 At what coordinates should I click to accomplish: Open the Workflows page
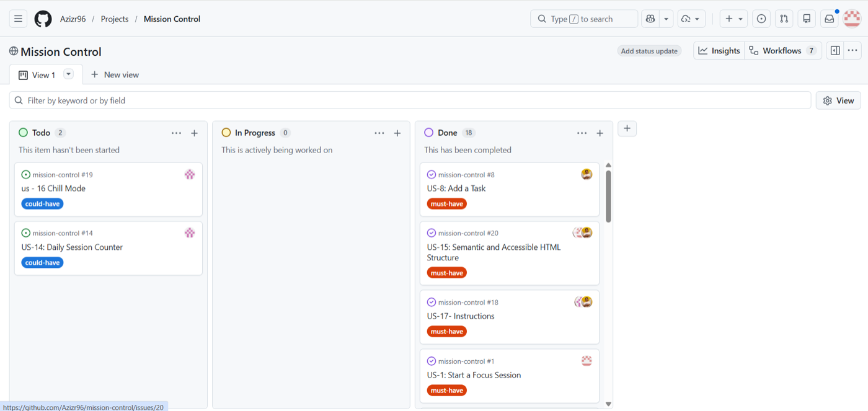click(783, 51)
